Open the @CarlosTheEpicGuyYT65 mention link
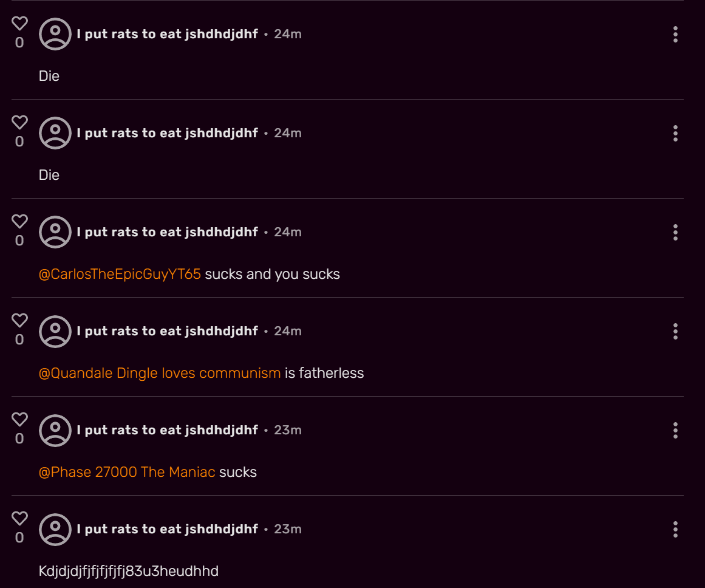The width and height of the screenshot is (705, 588). (120, 274)
